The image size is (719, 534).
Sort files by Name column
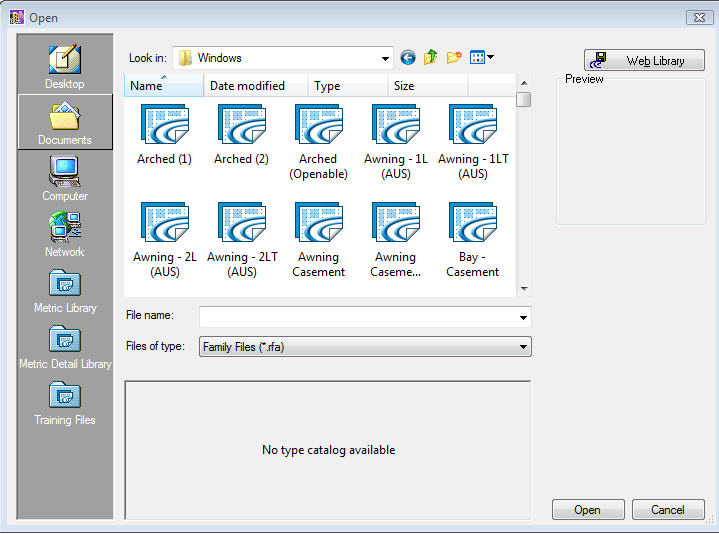click(164, 86)
